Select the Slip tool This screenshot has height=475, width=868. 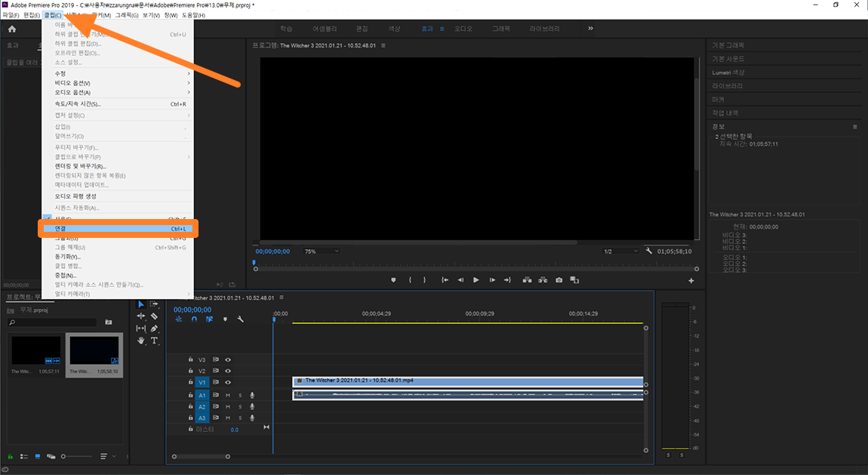(x=140, y=328)
